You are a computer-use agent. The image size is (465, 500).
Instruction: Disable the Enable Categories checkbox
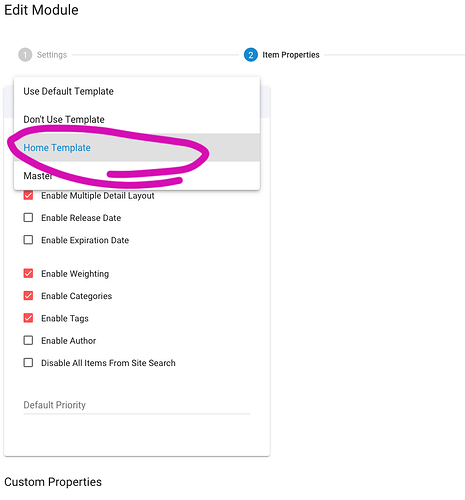28,296
